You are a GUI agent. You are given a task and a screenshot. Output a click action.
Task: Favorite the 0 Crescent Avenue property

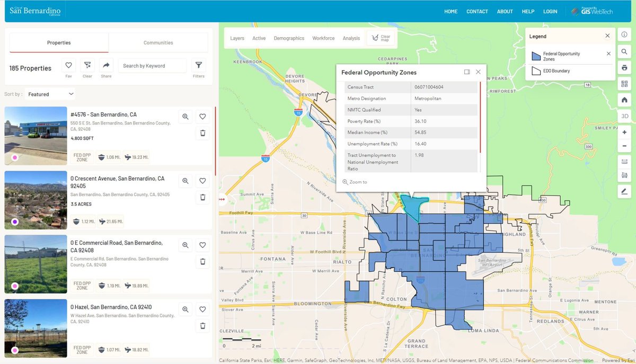point(202,181)
